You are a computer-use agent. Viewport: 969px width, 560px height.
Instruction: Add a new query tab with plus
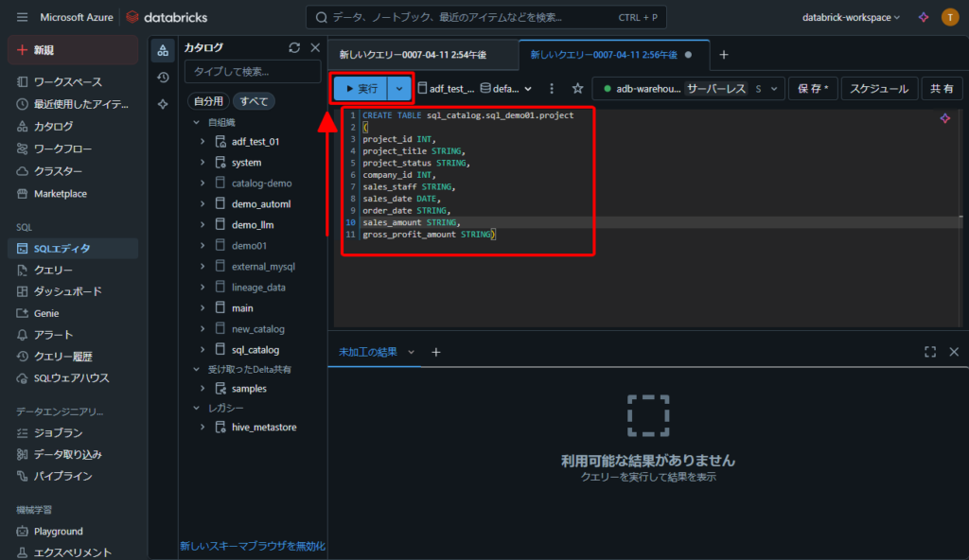[724, 55]
